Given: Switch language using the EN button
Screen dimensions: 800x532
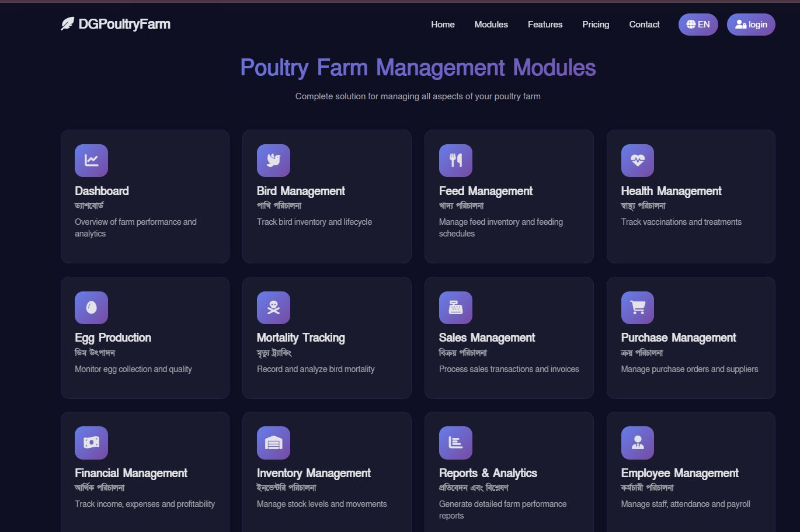Looking at the screenshot, I should click(x=698, y=25).
